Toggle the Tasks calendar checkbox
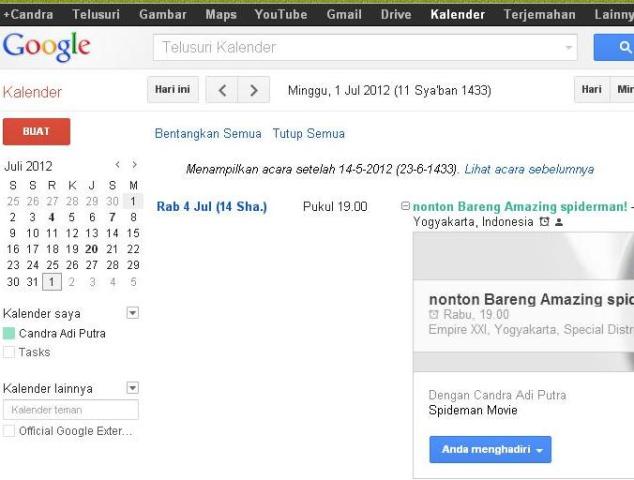 click(x=9, y=352)
